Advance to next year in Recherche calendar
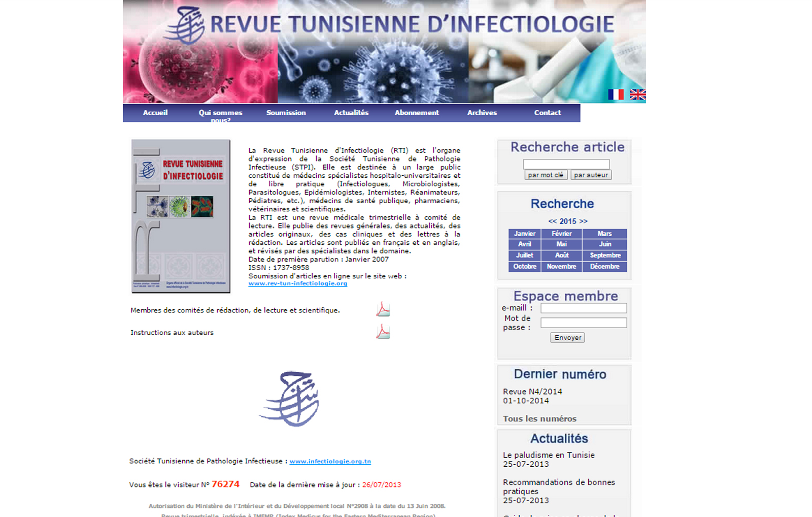Screen dimensions: 812x517 tap(584, 221)
